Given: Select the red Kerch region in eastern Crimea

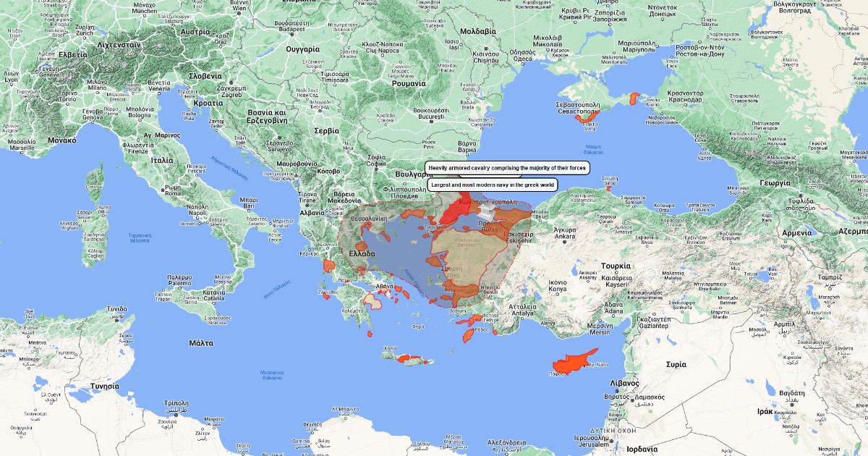Looking at the screenshot, I should pos(634,99).
